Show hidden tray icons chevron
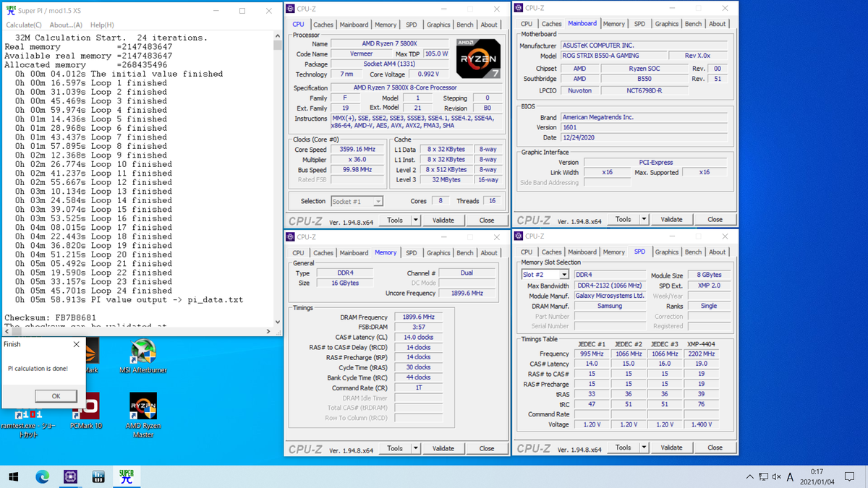868x488 pixels. [750, 477]
